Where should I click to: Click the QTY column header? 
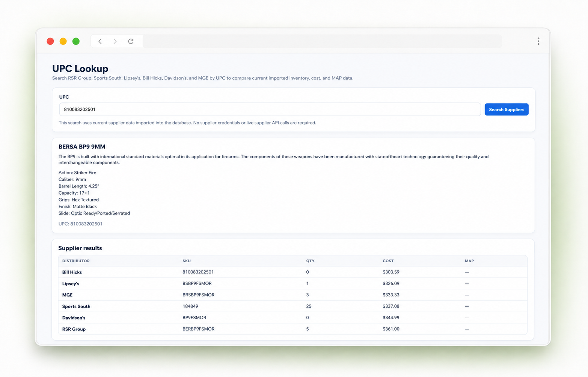click(x=310, y=261)
